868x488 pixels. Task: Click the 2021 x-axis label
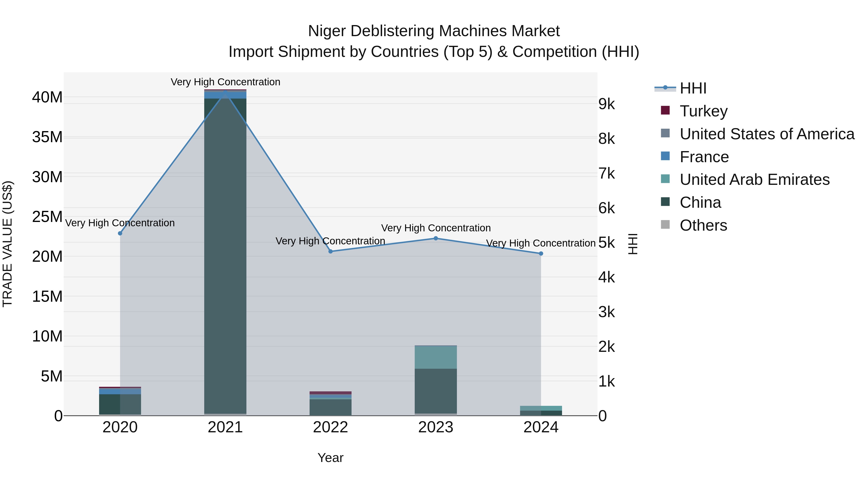point(225,427)
